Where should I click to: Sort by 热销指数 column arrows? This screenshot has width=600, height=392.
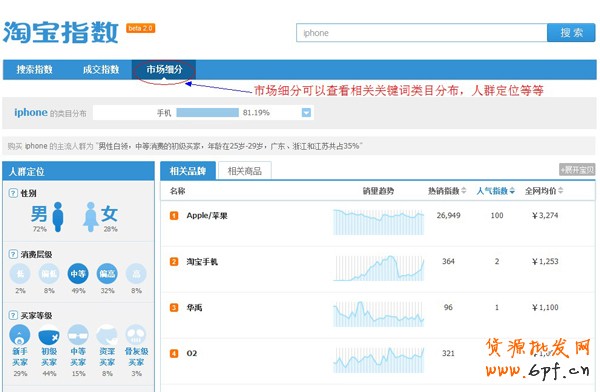(464, 190)
